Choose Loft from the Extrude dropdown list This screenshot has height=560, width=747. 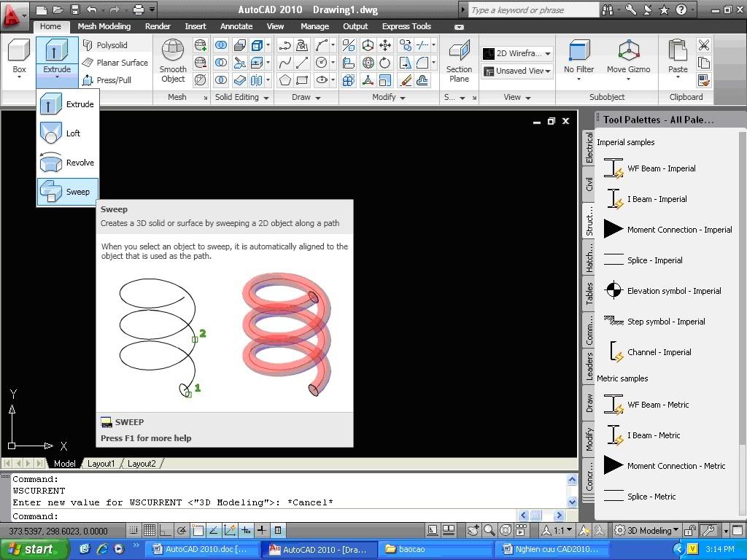click(x=68, y=133)
